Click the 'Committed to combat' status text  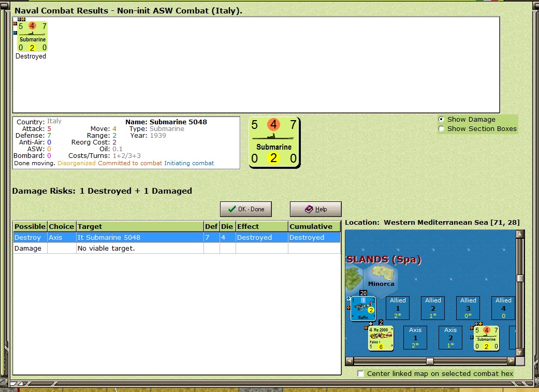point(130,163)
